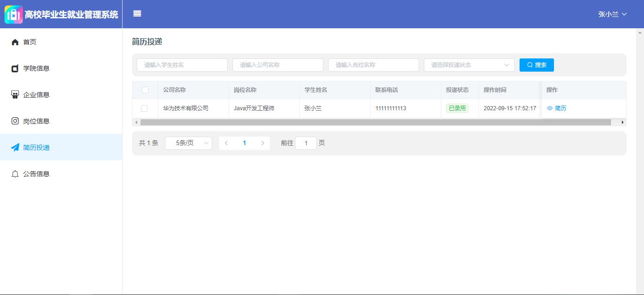Image resolution: width=644 pixels, height=295 pixels.
Task: Open 公告信息 in the sidebar
Action: click(36, 174)
